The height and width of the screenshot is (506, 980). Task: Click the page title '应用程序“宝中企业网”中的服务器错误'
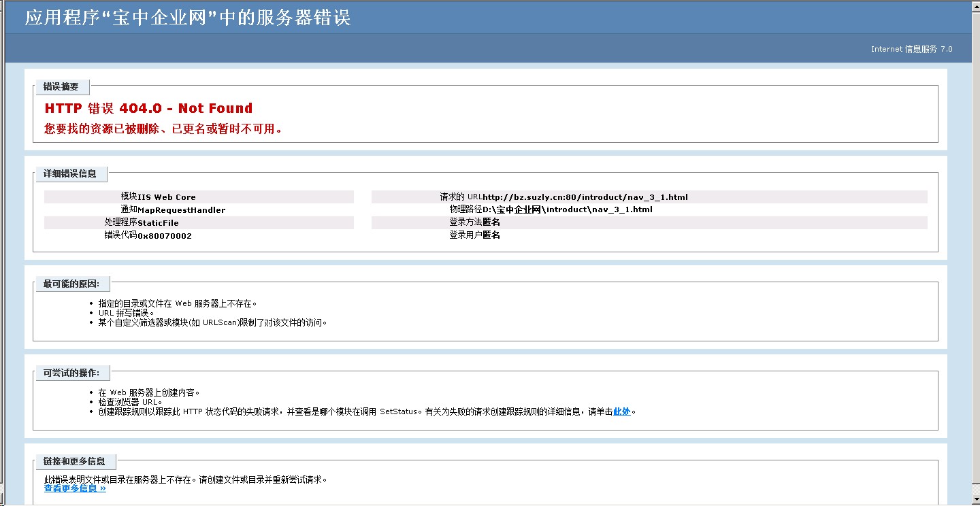tap(188, 18)
